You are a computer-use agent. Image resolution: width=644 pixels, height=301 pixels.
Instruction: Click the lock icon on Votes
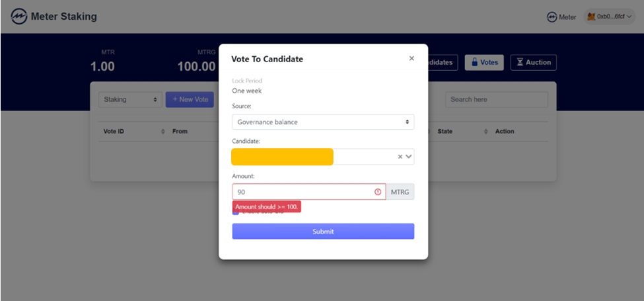click(x=474, y=62)
